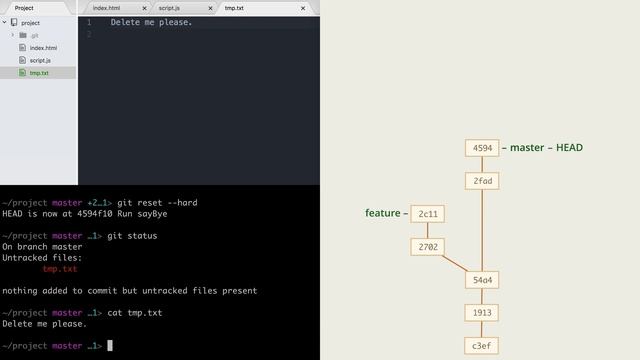Click the 'Untracked files:' terminal line
The image size is (640, 360).
42,258
